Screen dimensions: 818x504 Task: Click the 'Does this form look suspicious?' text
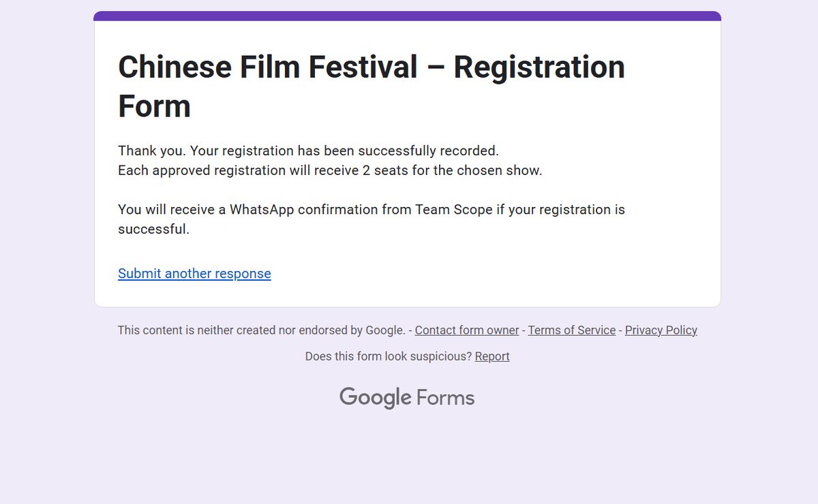click(x=389, y=356)
